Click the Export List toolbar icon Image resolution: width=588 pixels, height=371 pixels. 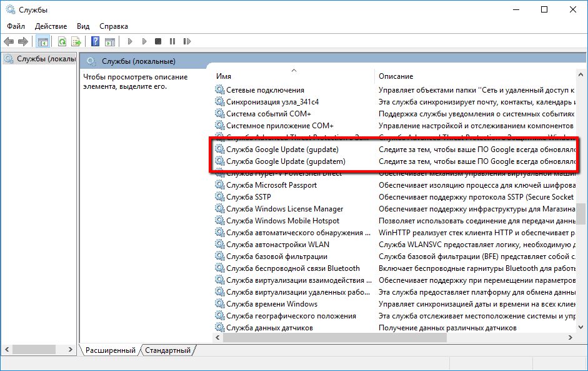coord(76,41)
